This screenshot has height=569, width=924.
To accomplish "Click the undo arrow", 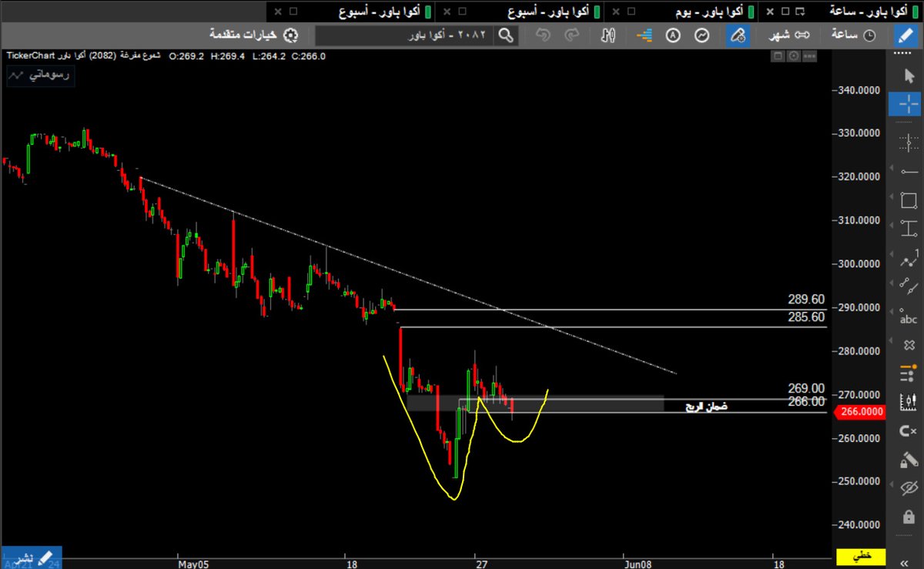I will 543,35.
